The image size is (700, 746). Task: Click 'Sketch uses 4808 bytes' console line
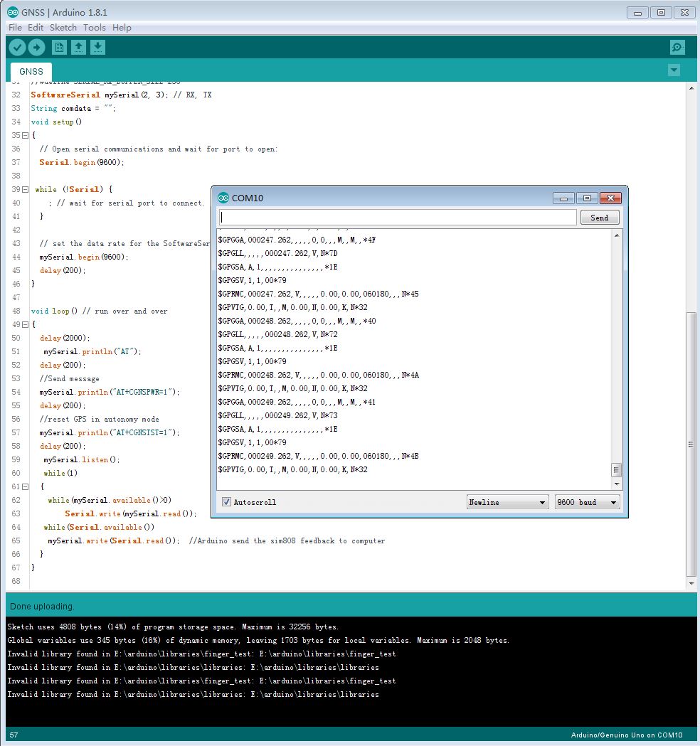tap(173, 627)
